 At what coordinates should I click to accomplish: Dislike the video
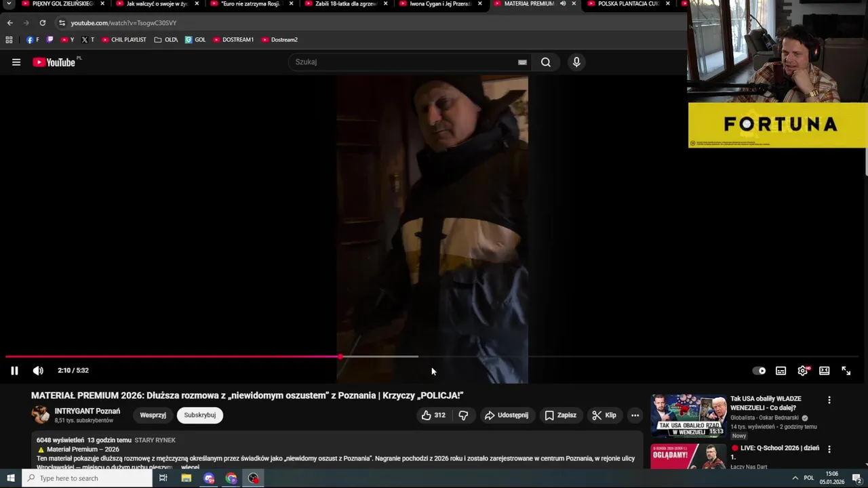(x=463, y=415)
